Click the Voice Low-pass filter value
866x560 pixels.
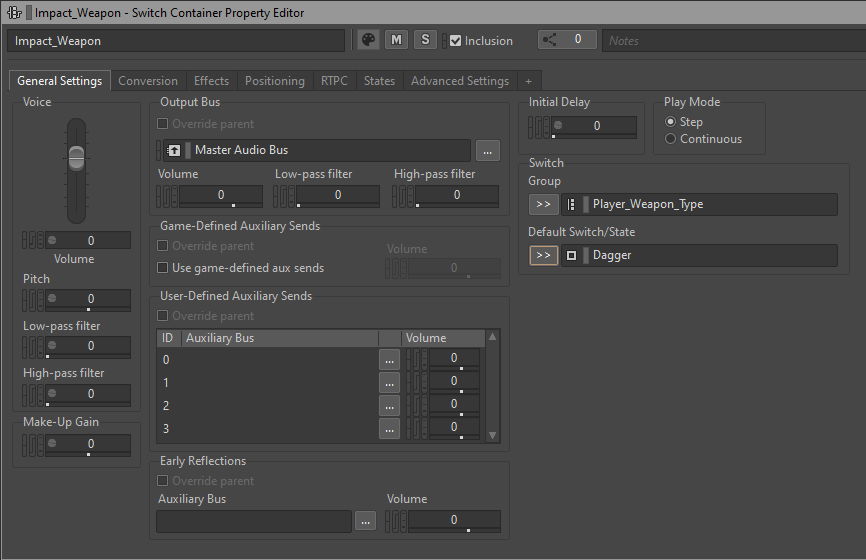click(x=88, y=346)
